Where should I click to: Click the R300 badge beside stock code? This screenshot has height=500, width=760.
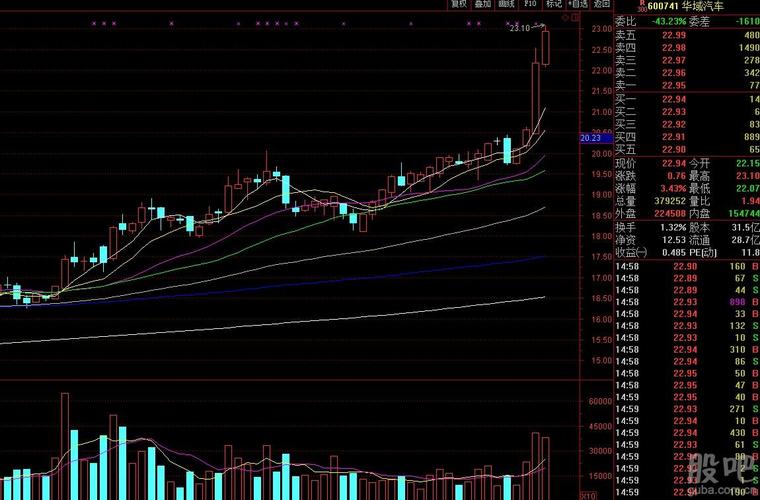(642, 6)
